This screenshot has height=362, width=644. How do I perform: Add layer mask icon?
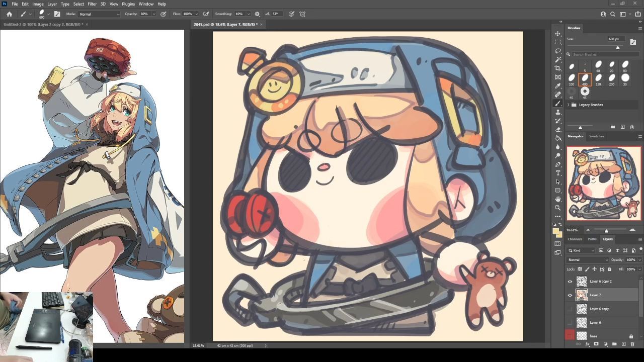(596, 344)
